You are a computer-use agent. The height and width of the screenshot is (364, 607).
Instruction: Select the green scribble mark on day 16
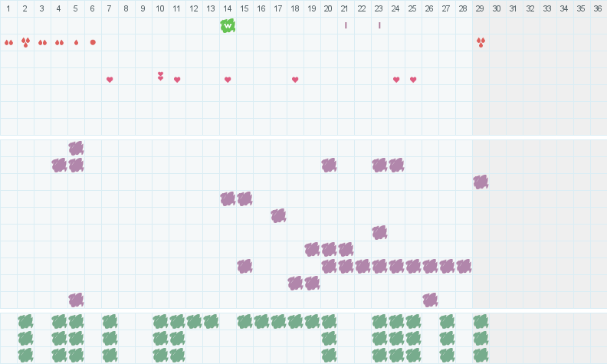261,321
